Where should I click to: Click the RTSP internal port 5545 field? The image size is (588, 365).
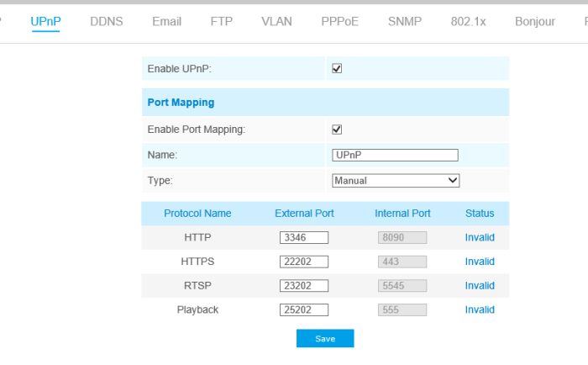tap(402, 285)
